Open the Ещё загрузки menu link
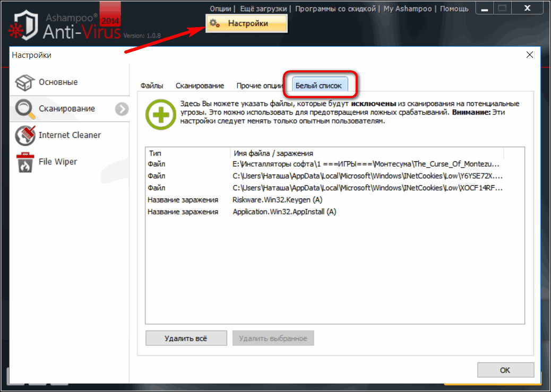 [263, 9]
